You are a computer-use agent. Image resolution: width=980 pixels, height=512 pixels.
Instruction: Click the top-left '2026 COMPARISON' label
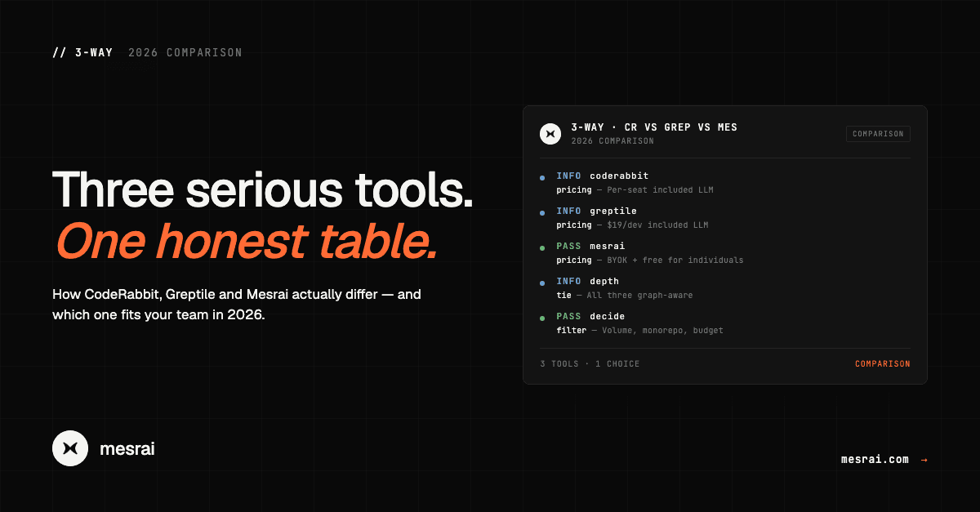click(185, 52)
